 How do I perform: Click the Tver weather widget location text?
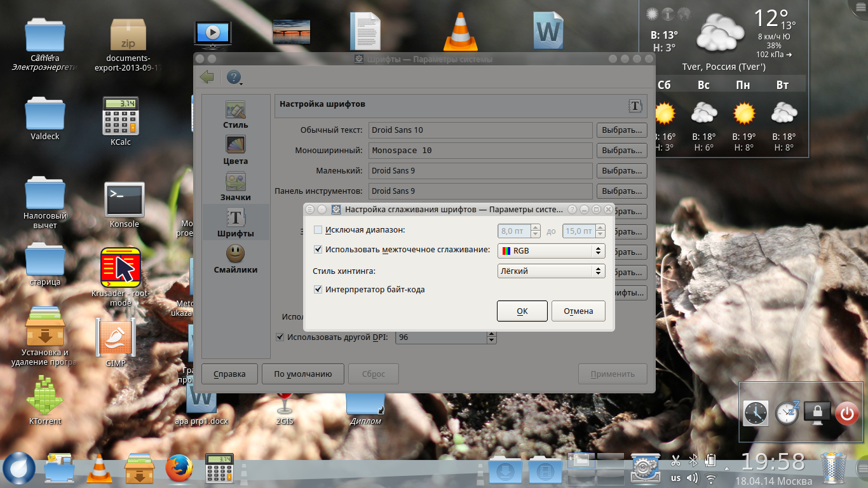click(x=723, y=67)
